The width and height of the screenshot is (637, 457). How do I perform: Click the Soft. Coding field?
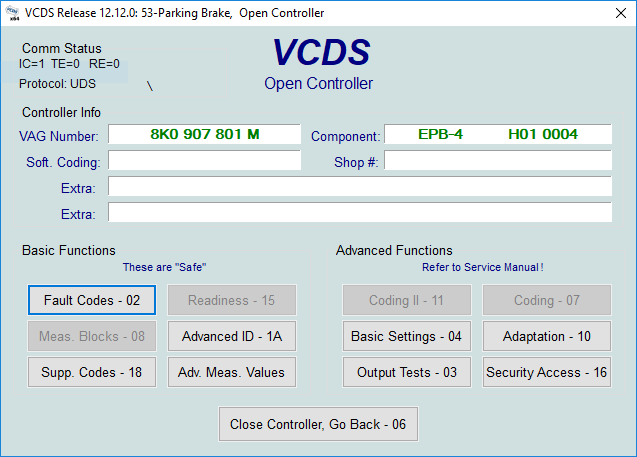204,160
